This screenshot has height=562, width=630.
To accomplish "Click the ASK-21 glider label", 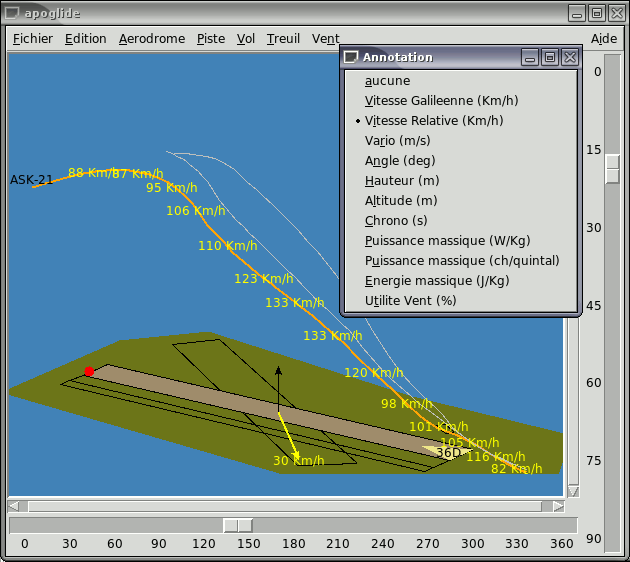I will (x=31, y=180).
